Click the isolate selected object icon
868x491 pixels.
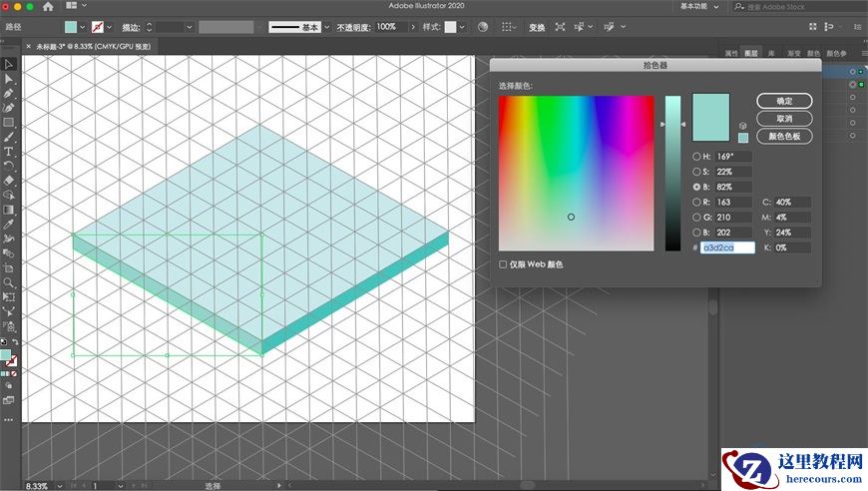[x=561, y=27]
